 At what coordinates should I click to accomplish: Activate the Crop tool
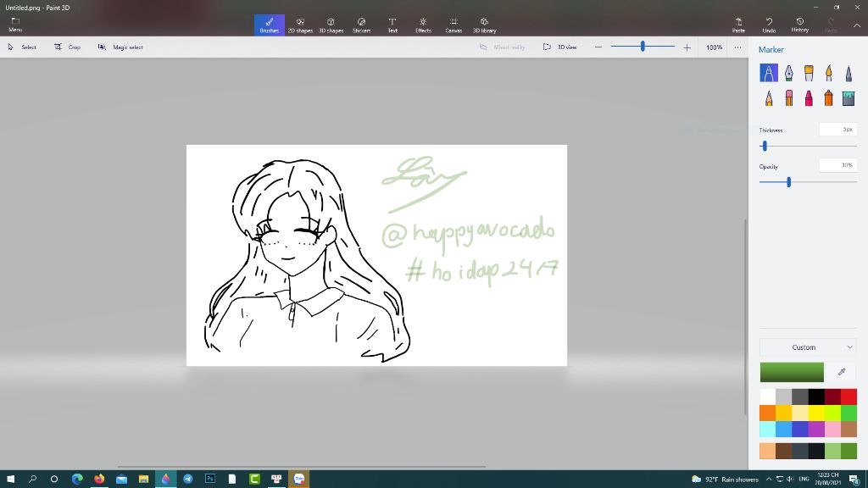click(67, 47)
